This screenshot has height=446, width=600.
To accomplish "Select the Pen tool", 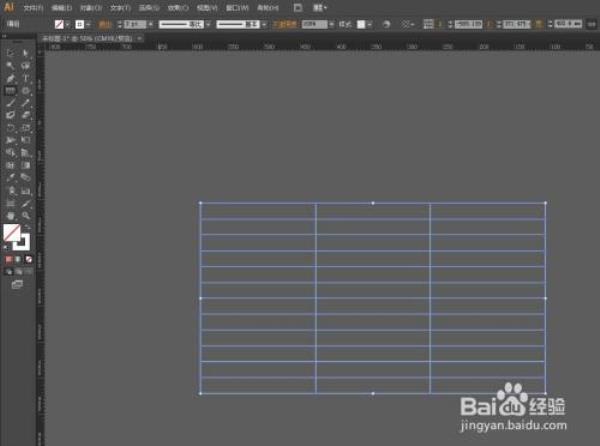I will tap(10, 78).
